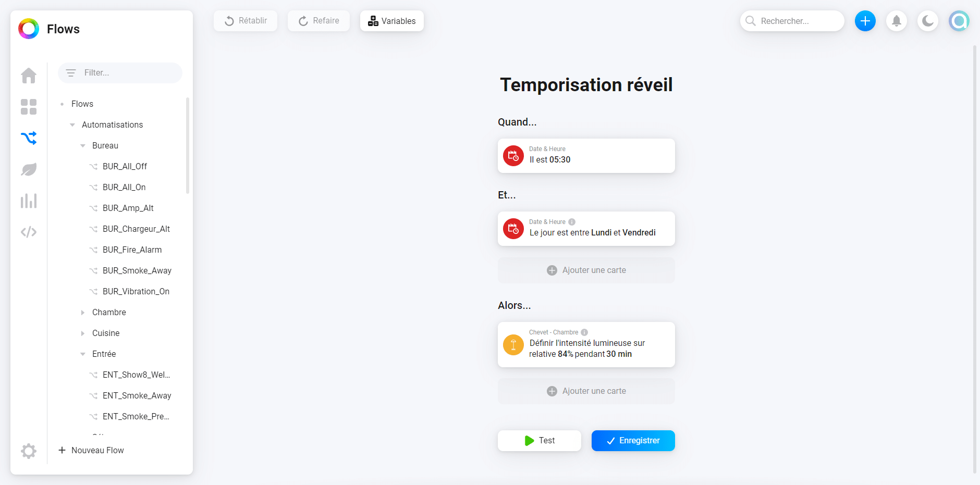
Task: Click Ajouter une carte under Et
Action: (586, 270)
